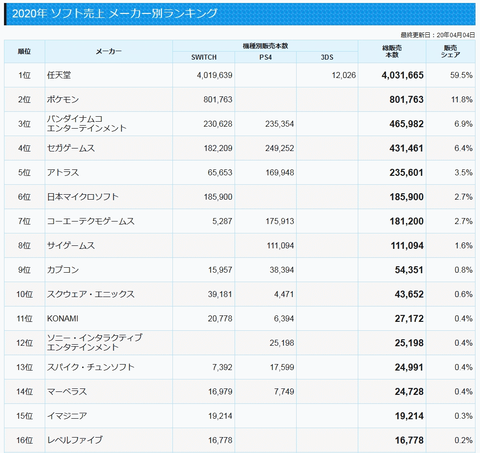Click Microsoft total 185,900 in bold
The height and width of the screenshot is (453, 480).
click(407, 197)
